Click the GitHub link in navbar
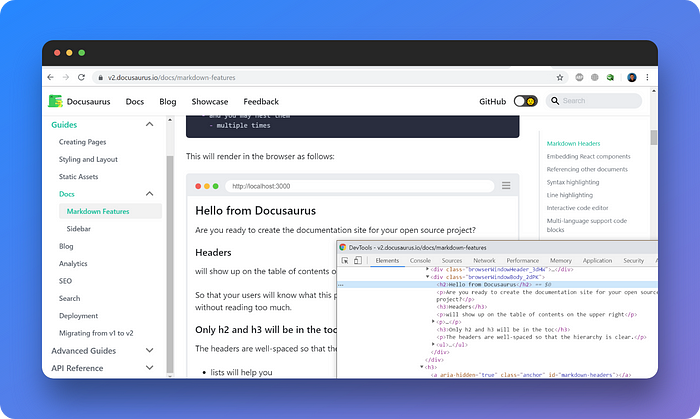Image resolution: width=700 pixels, height=419 pixels. point(493,102)
